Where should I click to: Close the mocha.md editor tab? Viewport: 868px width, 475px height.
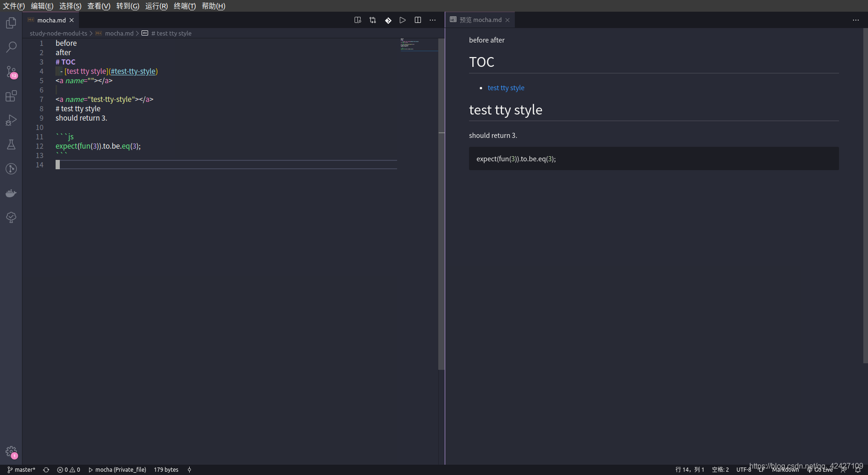pyautogui.click(x=71, y=20)
